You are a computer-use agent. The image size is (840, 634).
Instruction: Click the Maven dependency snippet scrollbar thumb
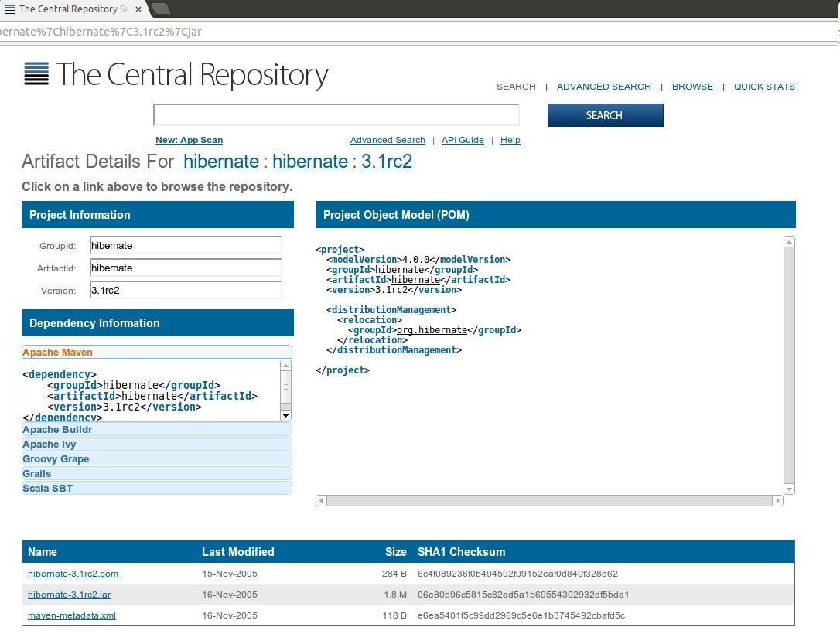tap(286, 387)
